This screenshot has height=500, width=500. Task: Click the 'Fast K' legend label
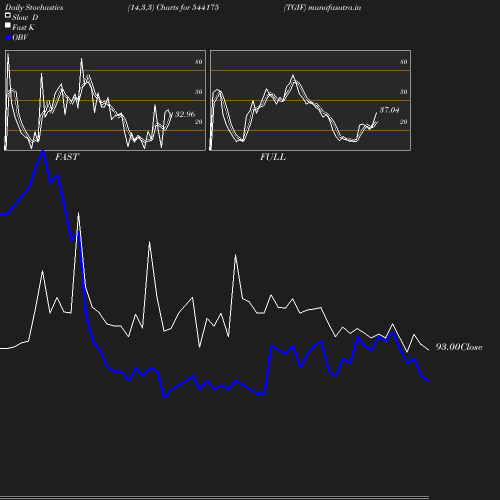click(x=23, y=27)
